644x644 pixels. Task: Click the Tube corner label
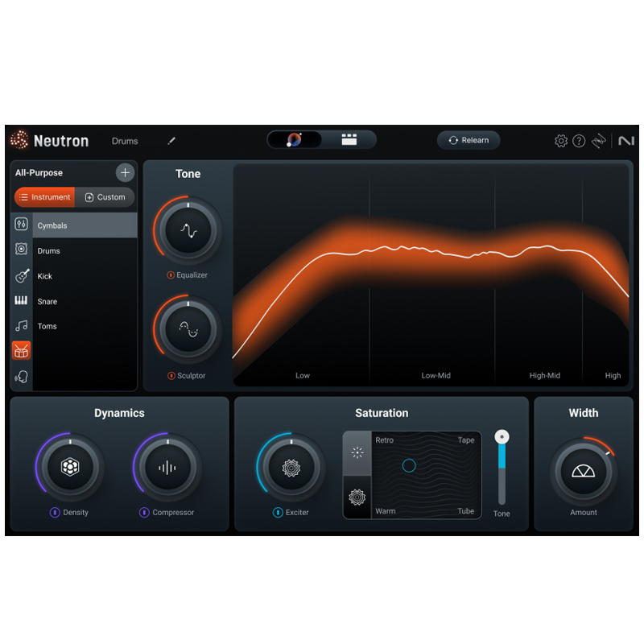466,511
